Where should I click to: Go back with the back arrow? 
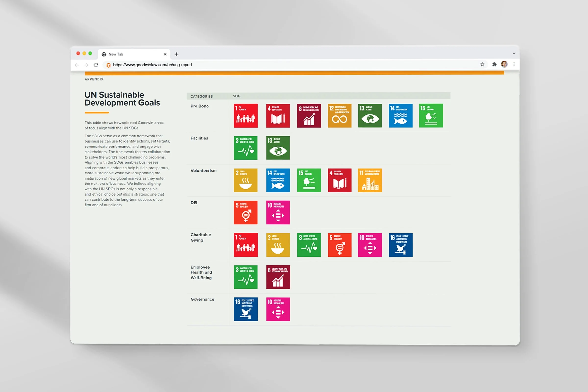click(x=77, y=65)
